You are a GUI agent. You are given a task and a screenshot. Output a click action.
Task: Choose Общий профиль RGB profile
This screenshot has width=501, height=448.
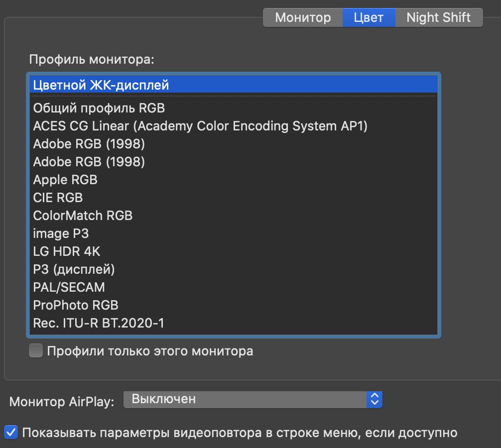[234, 108]
